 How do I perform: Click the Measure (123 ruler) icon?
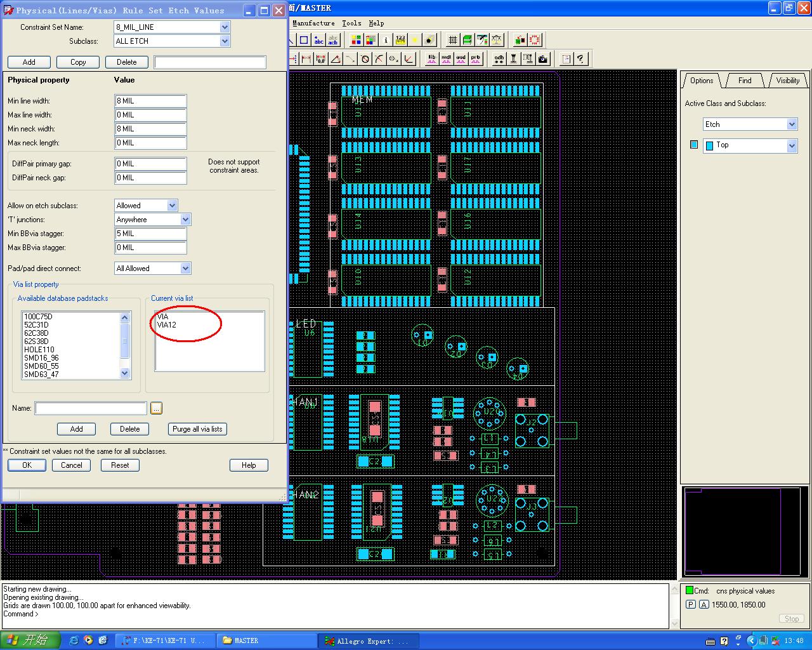[400, 40]
